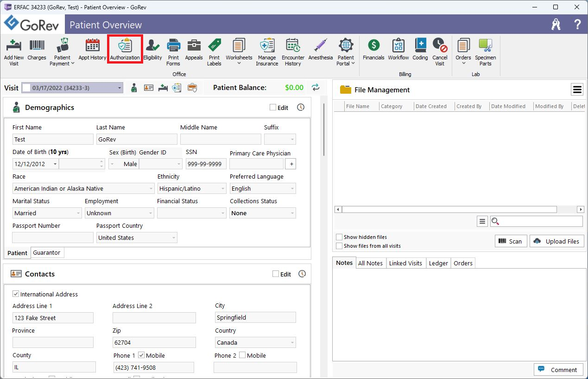Toggle the Phone 1 Mobile checkbox
The width and height of the screenshot is (588, 379).
pos(141,355)
